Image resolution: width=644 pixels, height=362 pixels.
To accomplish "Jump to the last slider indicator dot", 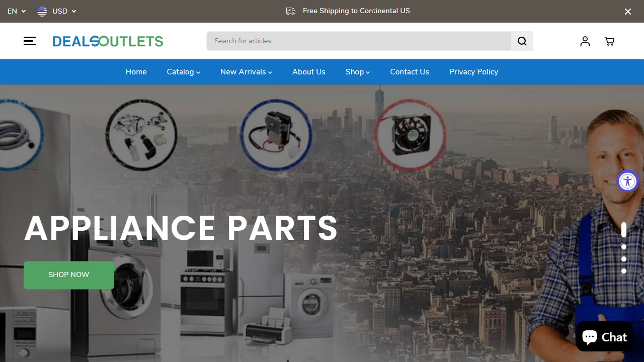I will (623, 270).
